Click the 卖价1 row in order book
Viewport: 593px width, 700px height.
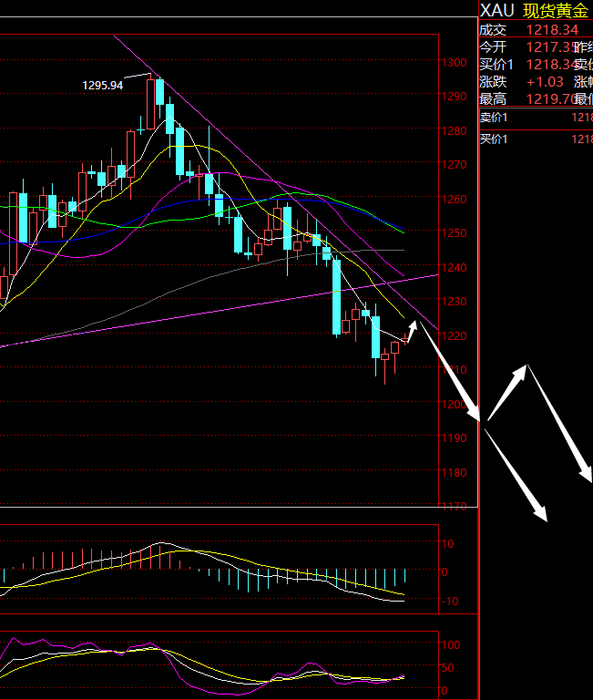tap(536, 118)
